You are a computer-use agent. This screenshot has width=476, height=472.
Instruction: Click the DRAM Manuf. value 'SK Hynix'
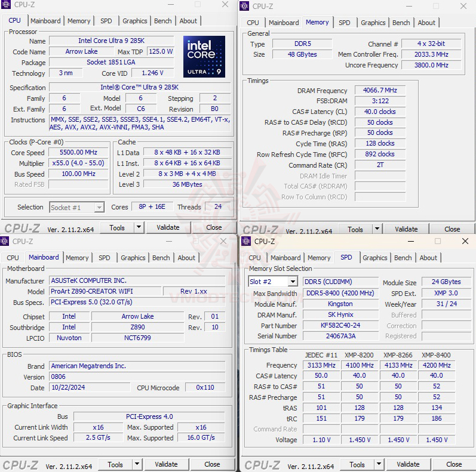340,314
